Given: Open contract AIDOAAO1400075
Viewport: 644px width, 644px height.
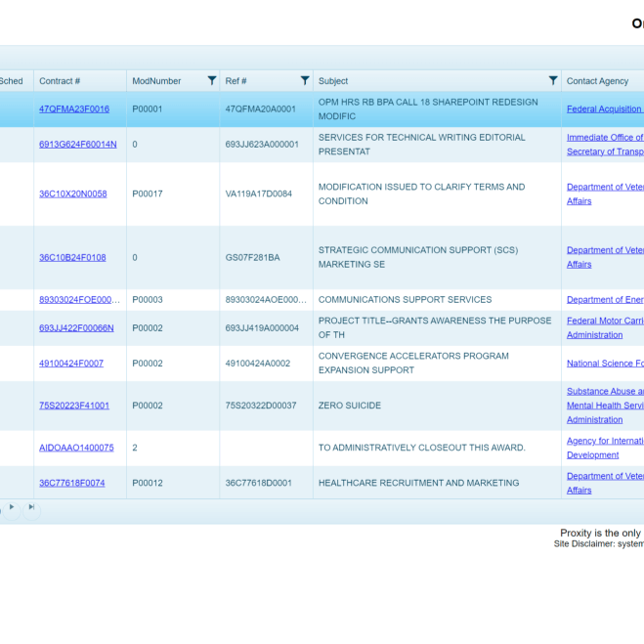Looking at the screenshot, I should (76, 448).
